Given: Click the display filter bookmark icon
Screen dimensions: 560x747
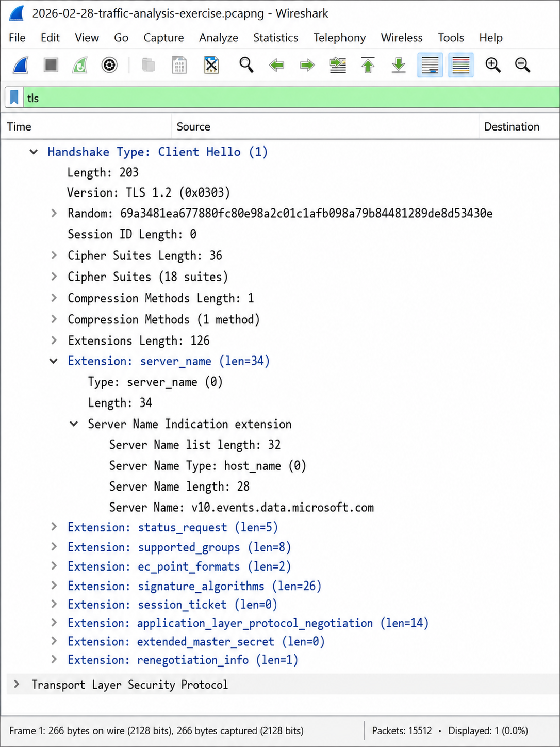Looking at the screenshot, I should [14, 98].
